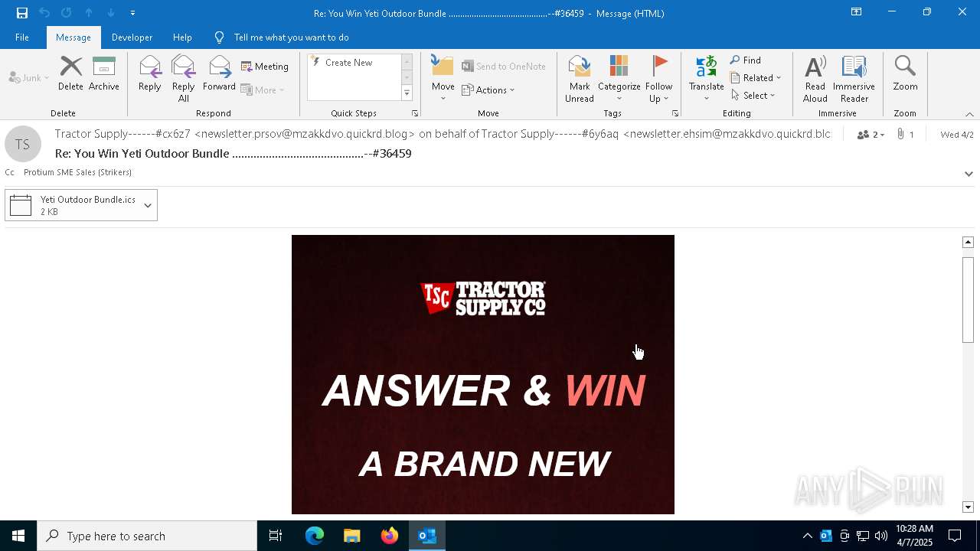Click Send to OneNote
Image resolution: width=980 pixels, height=551 pixels.
coord(504,67)
